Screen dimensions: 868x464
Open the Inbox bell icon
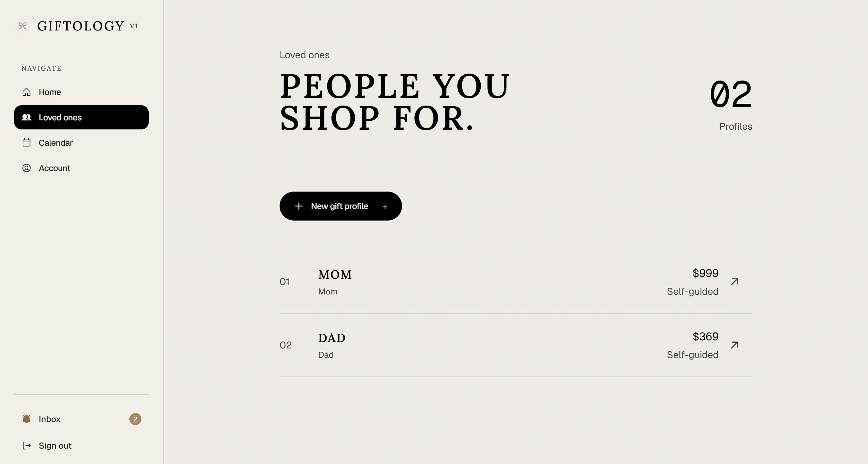pos(27,419)
